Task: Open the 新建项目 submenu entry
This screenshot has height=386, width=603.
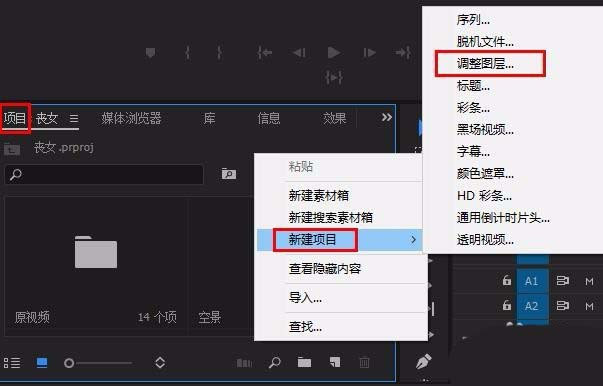Action: tap(340, 240)
